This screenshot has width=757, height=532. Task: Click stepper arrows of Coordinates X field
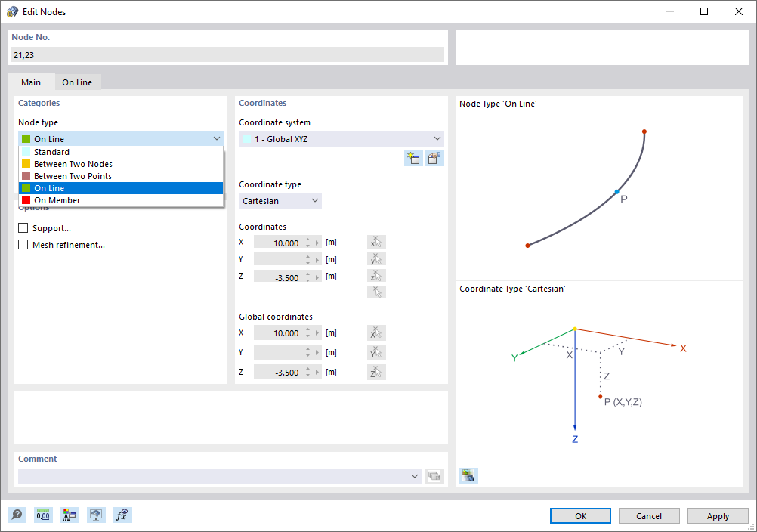click(x=308, y=243)
